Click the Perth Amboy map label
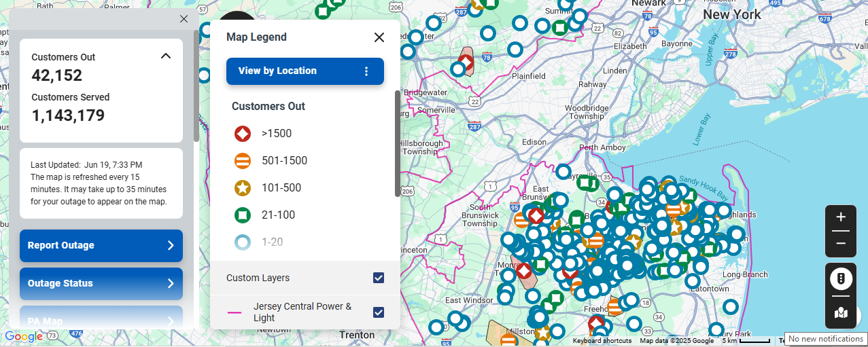The image size is (868, 347). point(602,147)
